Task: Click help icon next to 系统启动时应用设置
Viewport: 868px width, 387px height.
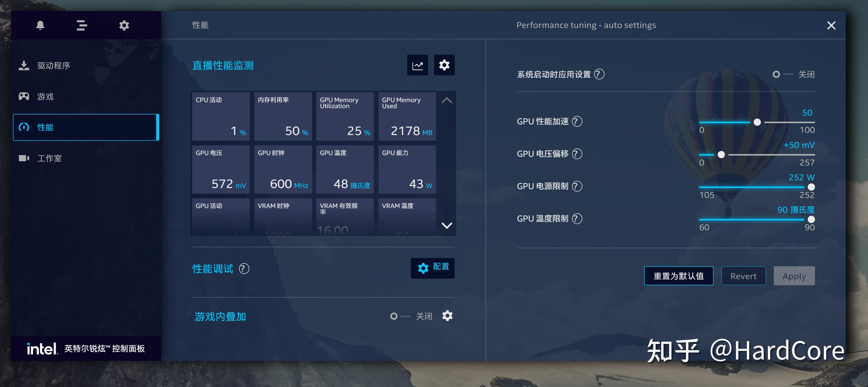Action: pos(599,74)
